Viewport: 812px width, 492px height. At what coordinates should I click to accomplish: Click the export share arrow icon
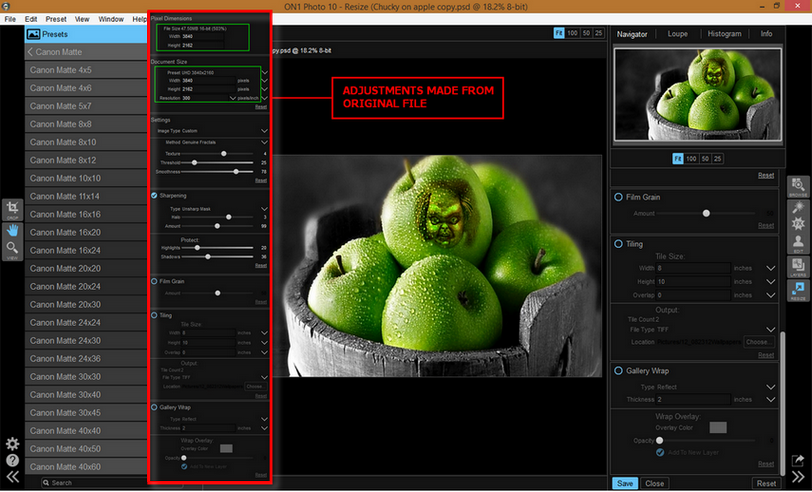tap(798, 460)
